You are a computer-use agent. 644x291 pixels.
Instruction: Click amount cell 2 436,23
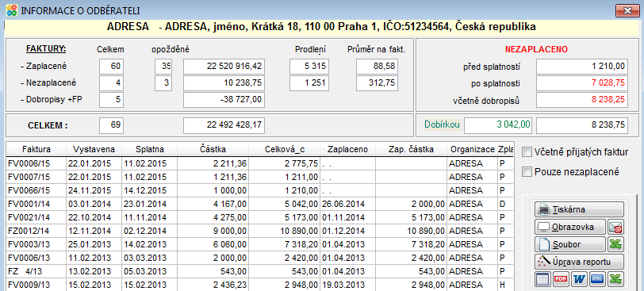(213, 285)
